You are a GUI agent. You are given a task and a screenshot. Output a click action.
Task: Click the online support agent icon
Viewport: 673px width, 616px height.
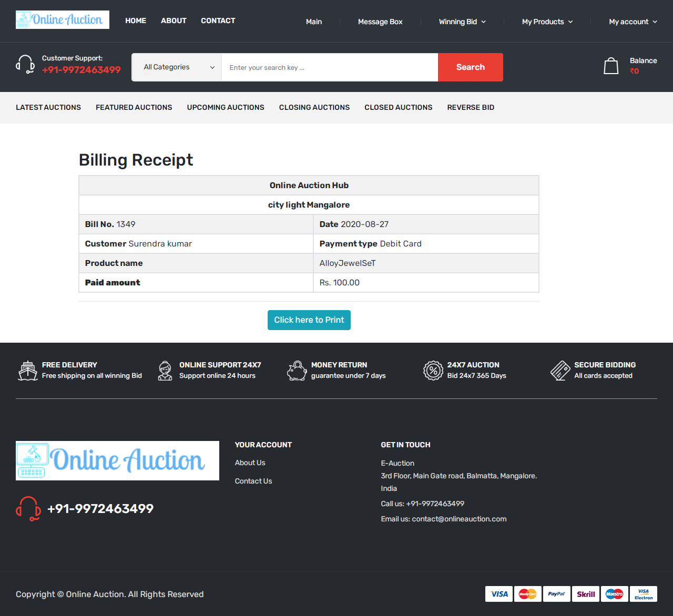tap(165, 371)
